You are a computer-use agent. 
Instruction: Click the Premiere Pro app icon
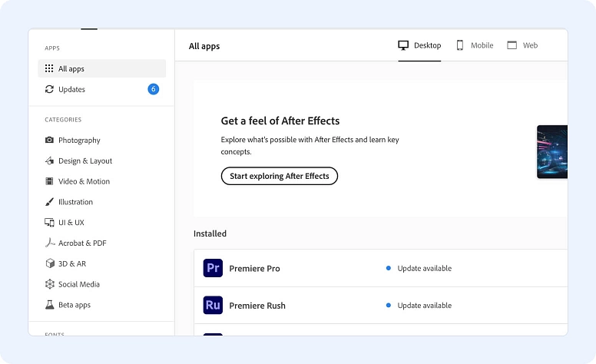213,268
